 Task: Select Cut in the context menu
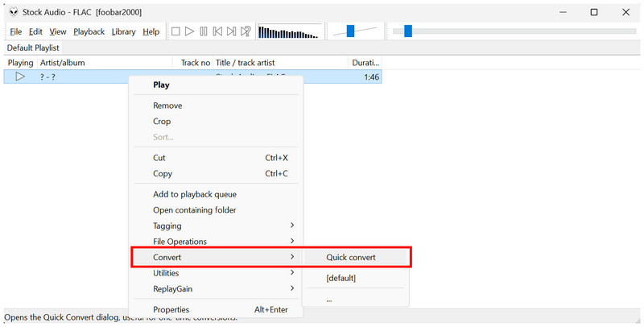(216, 158)
